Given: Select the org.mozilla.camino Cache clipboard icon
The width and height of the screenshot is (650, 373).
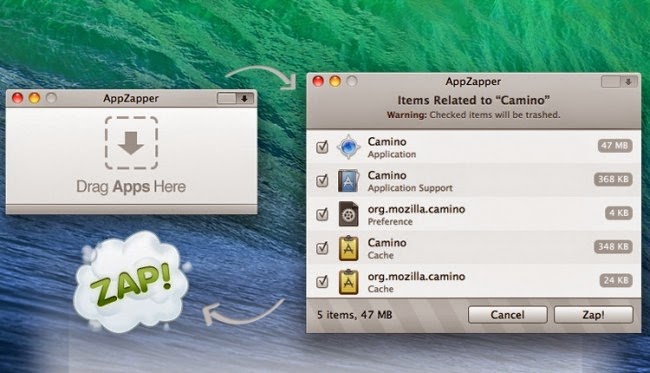Looking at the screenshot, I should click(x=348, y=282).
